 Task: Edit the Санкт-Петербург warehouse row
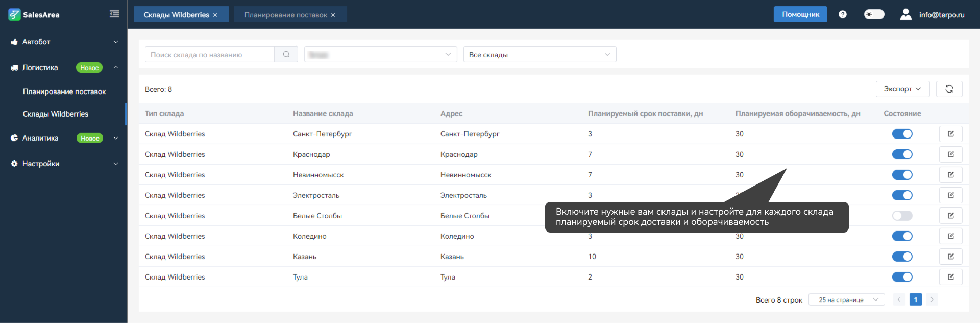(x=951, y=134)
